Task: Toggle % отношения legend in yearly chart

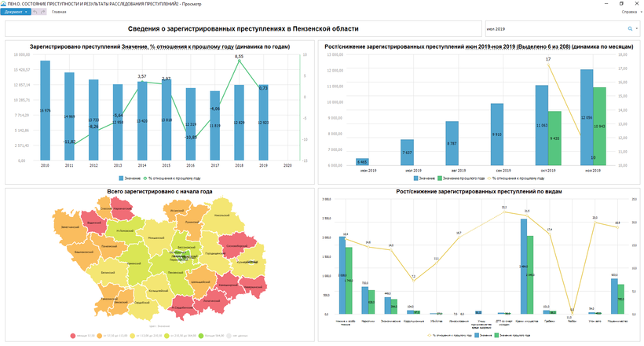Action: click(165, 179)
